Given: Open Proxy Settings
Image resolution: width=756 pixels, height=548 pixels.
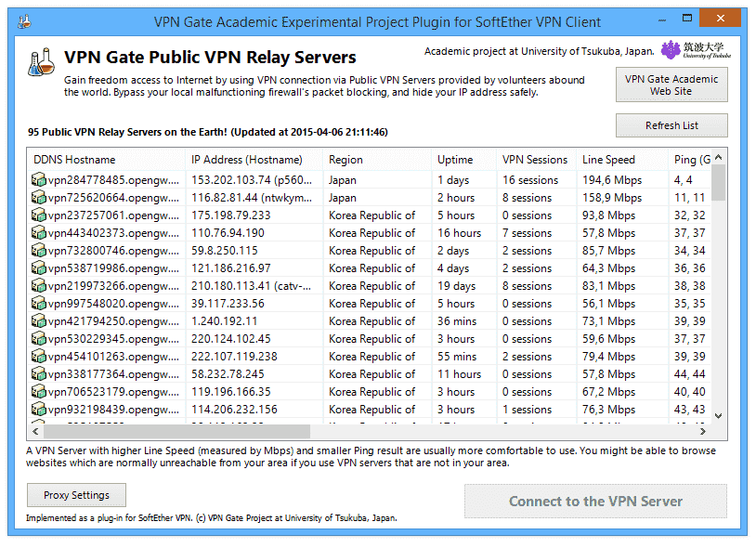Looking at the screenshot, I should click(x=76, y=495).
